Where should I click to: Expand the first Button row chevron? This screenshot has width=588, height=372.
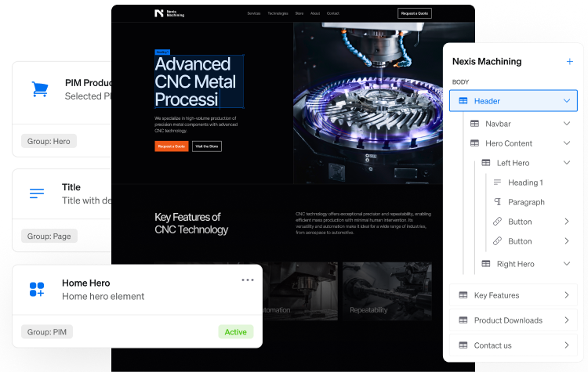tap(567, 222)
